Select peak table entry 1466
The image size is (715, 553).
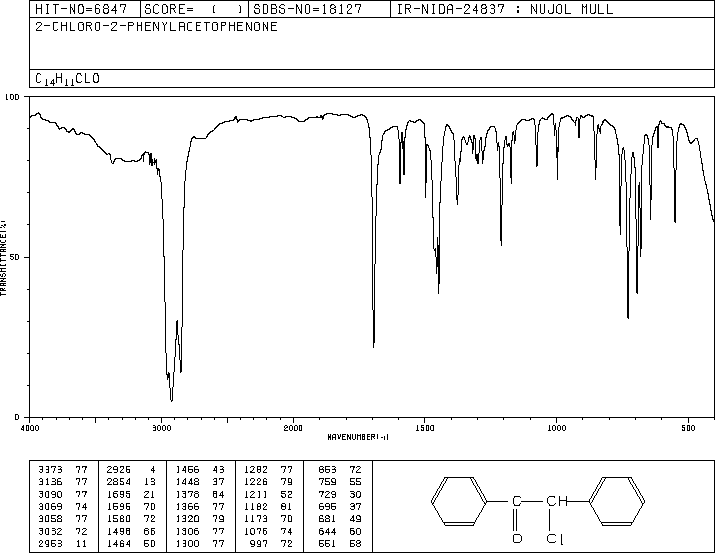pyautogui.click(x=200, y=470)
